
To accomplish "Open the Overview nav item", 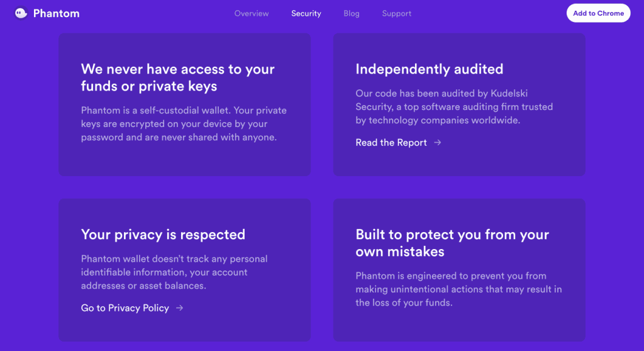I will click(252, 14).
